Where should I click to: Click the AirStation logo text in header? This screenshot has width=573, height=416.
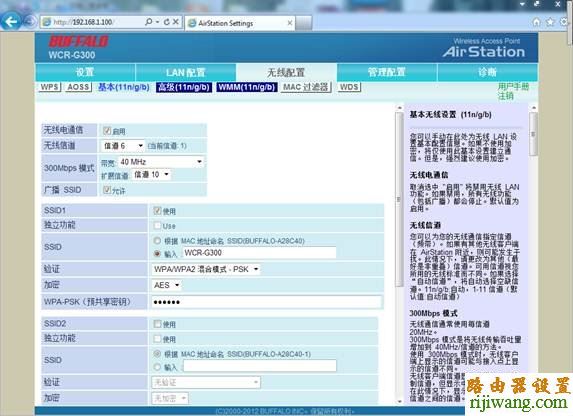coord(484,52)
